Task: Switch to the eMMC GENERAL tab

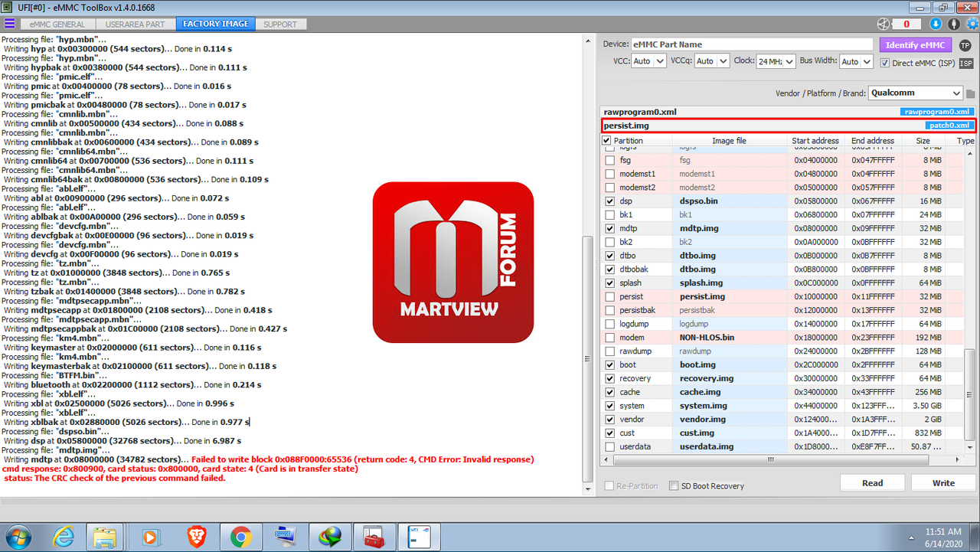Action: coord(58,24)
